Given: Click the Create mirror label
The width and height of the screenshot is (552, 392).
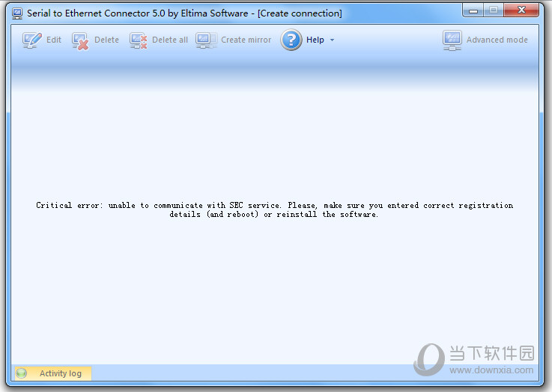Looking at the screenshot, I should (246, 40).
